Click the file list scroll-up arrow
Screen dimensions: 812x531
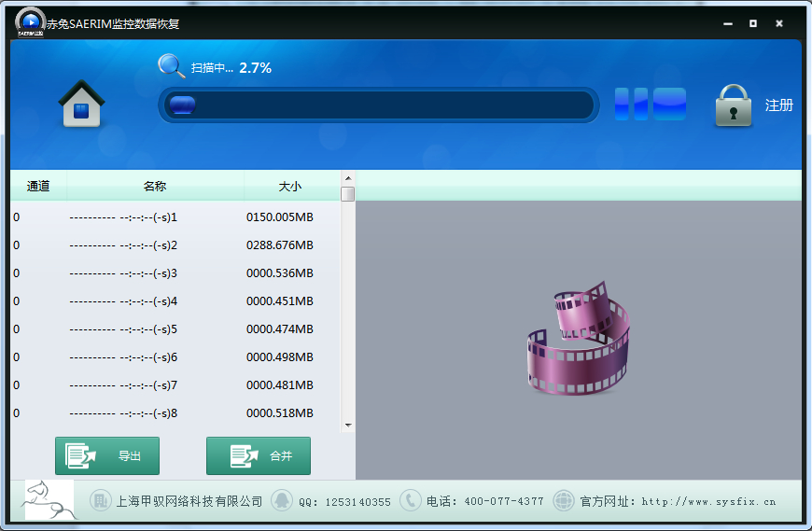[348, 178]
